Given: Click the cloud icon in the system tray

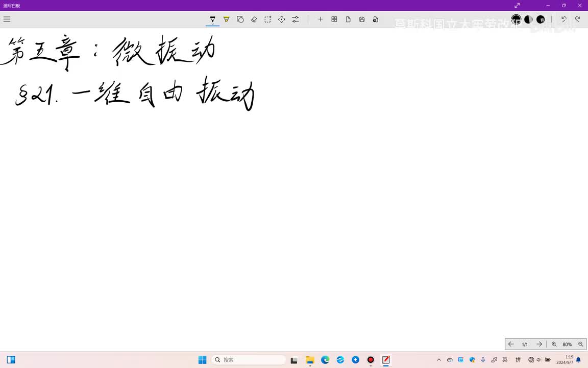Looking at the screenshot, I should pos(450,360).
